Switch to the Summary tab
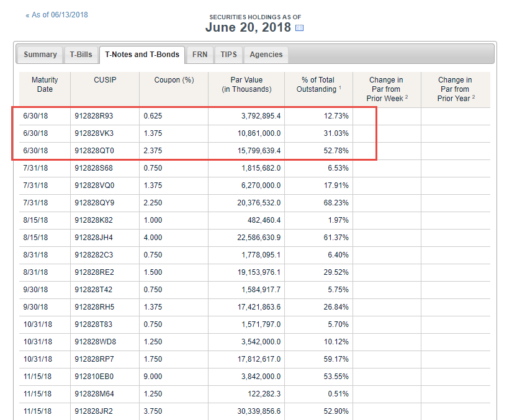 coord(40,55)
